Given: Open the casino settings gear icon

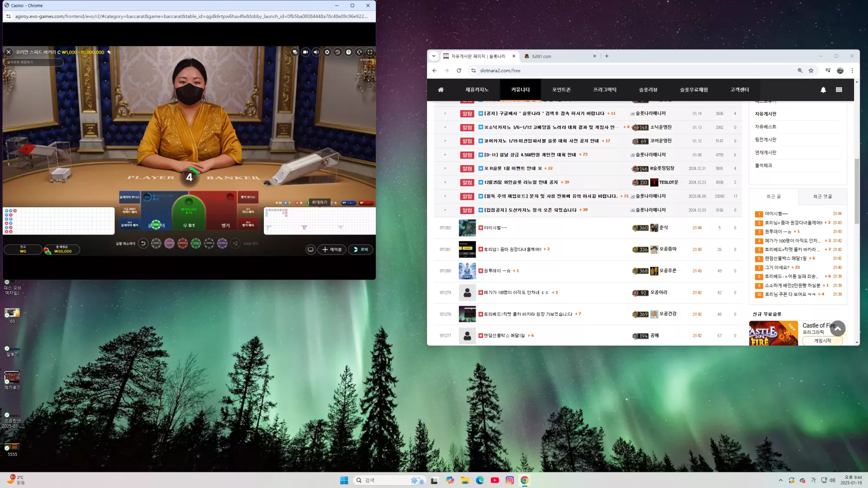Looking at the screenshot, I should tap(327, 52).
